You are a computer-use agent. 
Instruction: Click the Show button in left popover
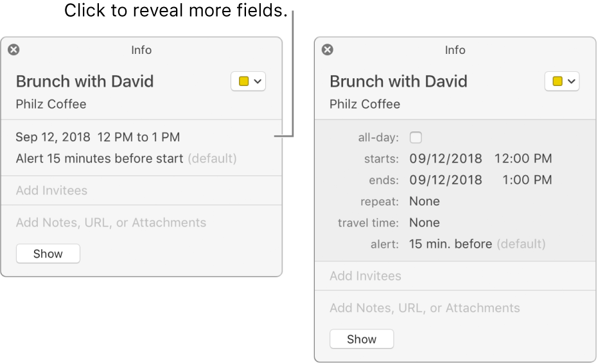[48, 254]
